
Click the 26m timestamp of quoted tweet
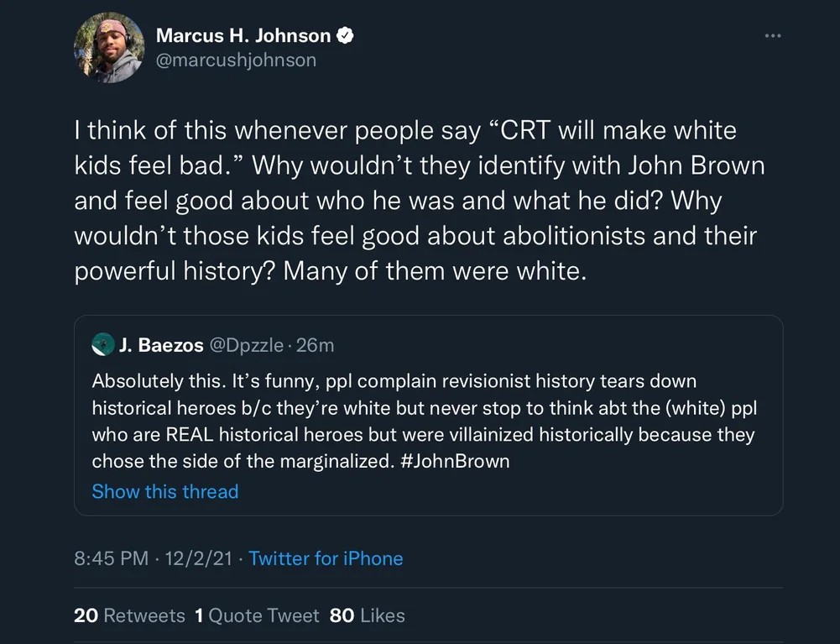[316, 344]
